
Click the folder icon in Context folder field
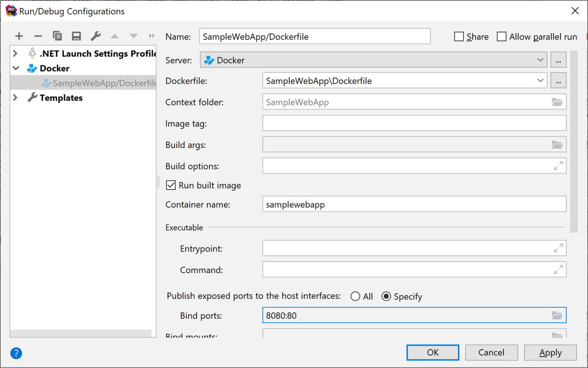pos(557,102)
